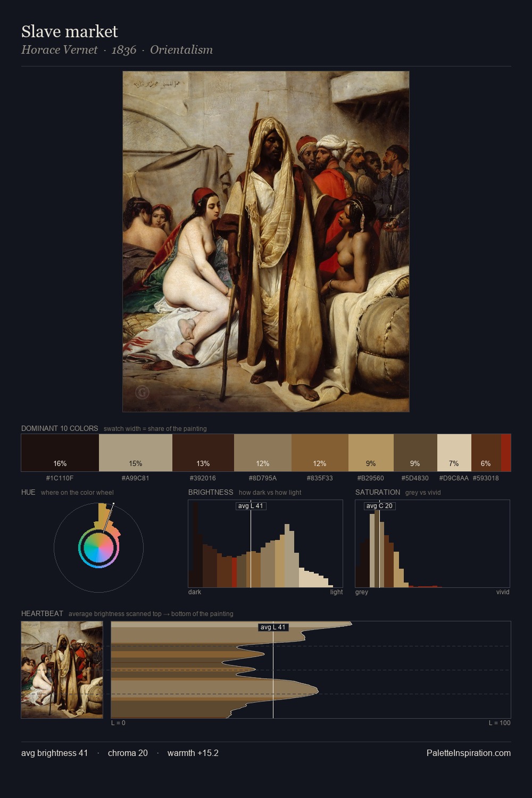
Task: Click the Orientalism style label
Action: 181,49
